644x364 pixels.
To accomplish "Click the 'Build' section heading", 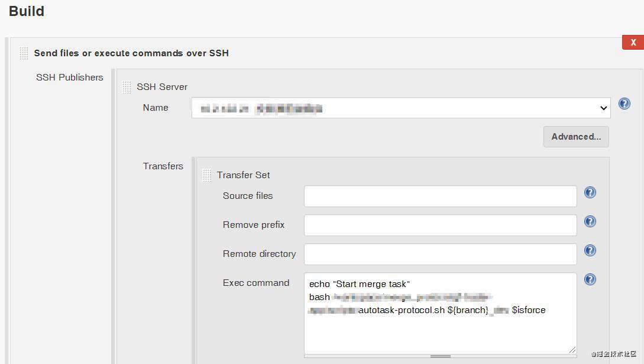I will tap(27, 11).
